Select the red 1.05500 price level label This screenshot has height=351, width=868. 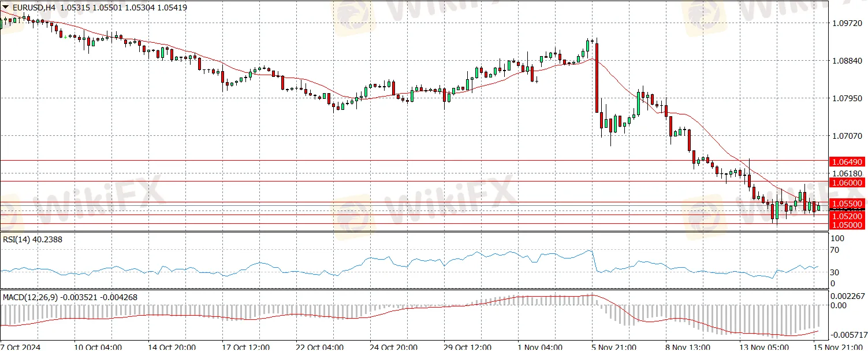click(x=848, y=204)
